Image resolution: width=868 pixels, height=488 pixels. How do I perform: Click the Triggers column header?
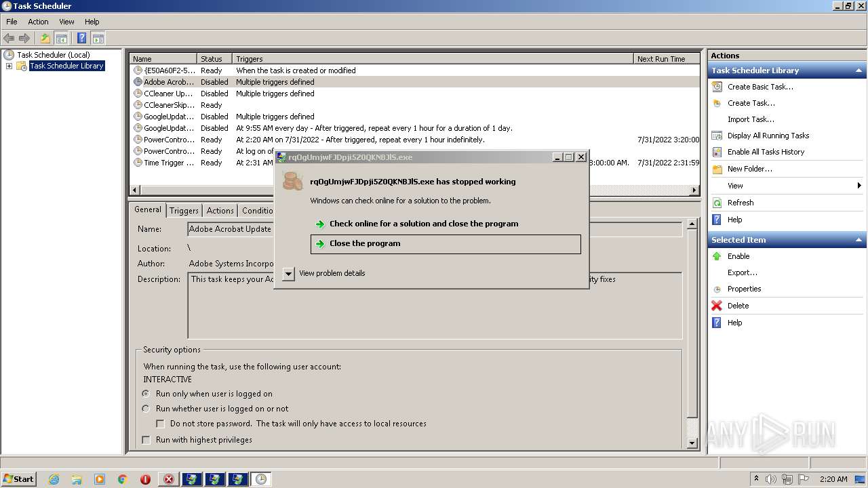(x=433, y=59)
